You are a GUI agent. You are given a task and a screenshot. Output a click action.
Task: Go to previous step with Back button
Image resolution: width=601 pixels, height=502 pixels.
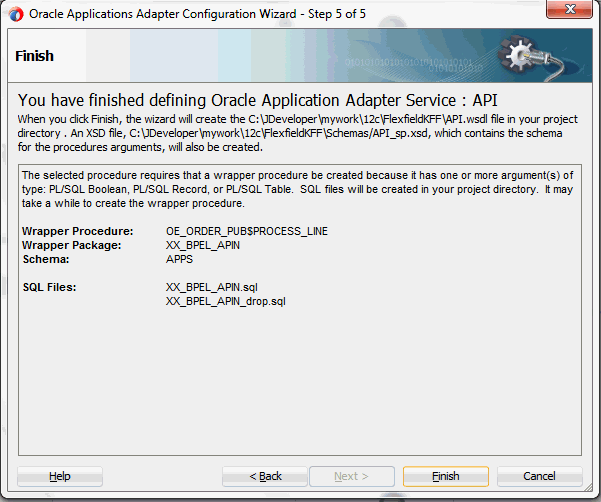coord(265,476)
